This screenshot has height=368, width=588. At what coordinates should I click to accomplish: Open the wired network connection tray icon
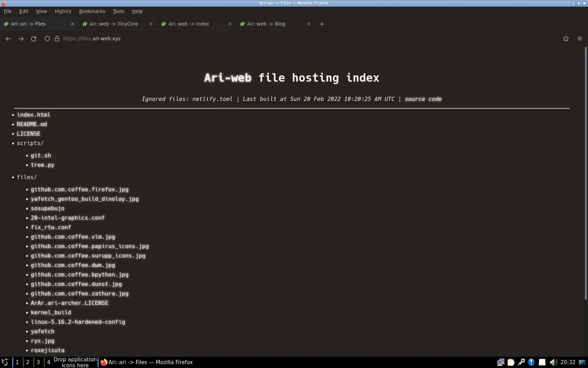tap(521, 362)
